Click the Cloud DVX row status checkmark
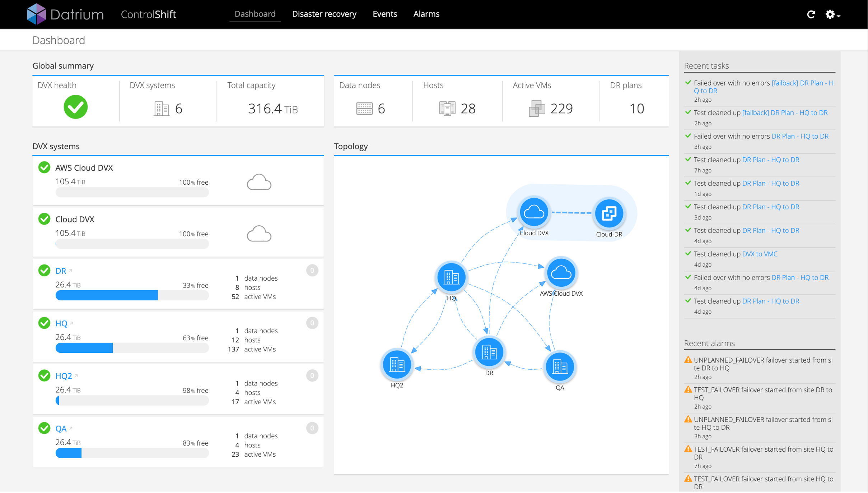Viewport: 868px width, 493px height. (44, 219)
